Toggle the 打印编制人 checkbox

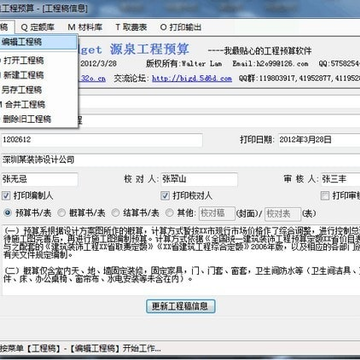point(6,196)
